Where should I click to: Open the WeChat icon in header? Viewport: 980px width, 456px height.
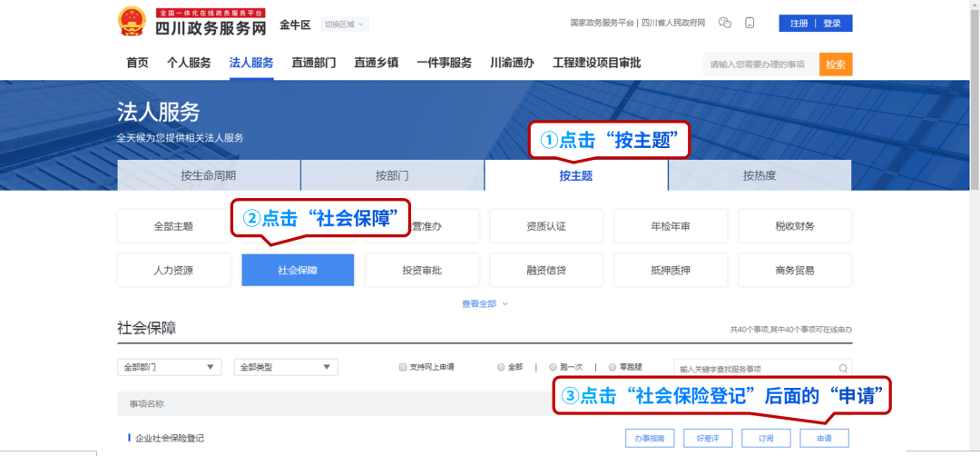(725, 23)
